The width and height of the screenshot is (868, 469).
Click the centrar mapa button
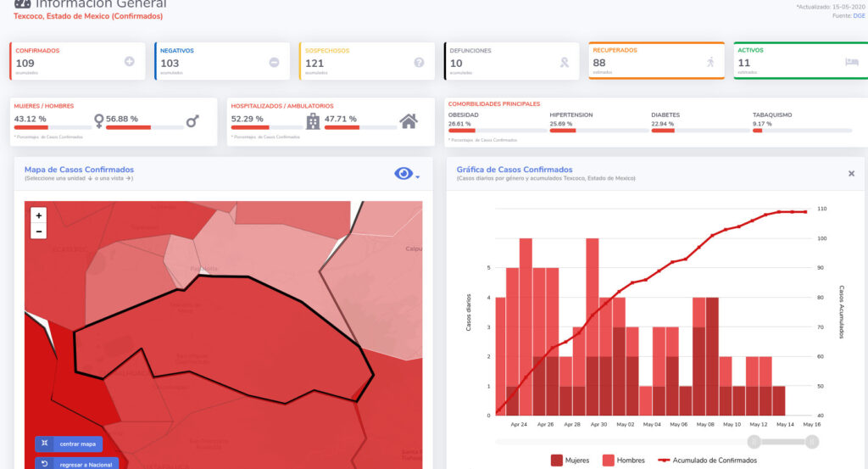tap(69, 444)
